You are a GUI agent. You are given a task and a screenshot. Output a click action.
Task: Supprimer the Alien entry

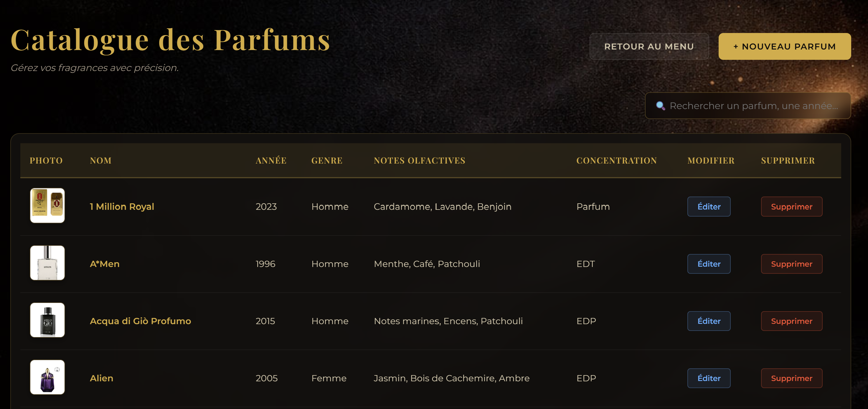pos(791,378)
